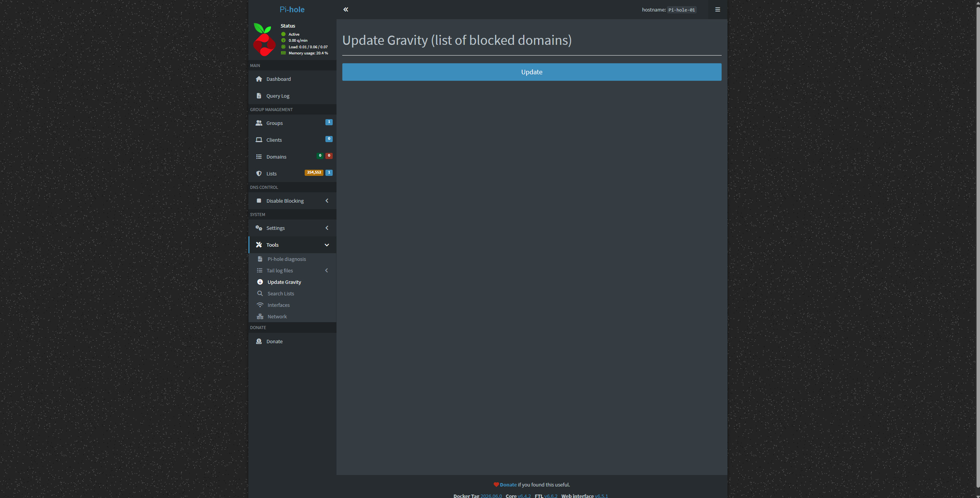Click the blue Update button
Viewport: 980px width, 498px height.
pyautogui.click(x=532, y=72)
